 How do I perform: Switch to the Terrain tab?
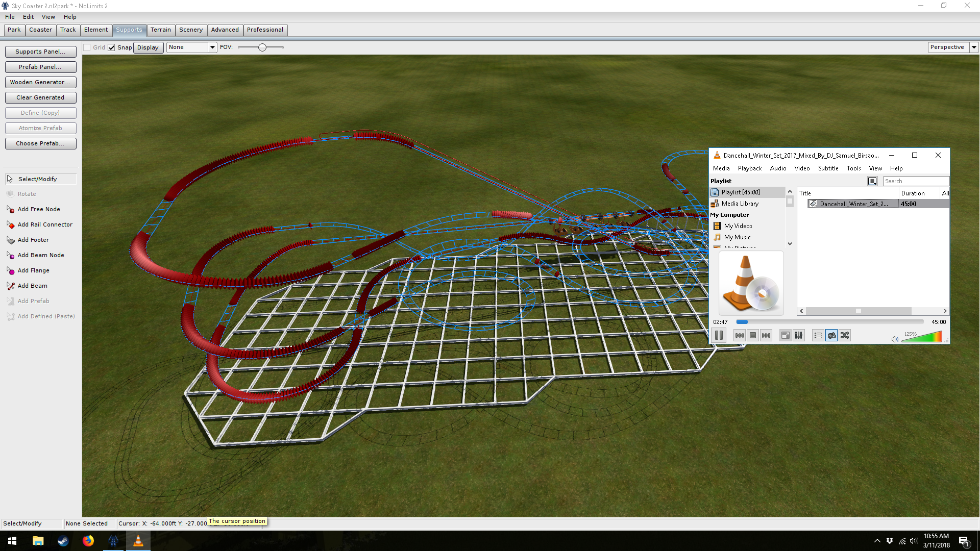click(160, 30)
